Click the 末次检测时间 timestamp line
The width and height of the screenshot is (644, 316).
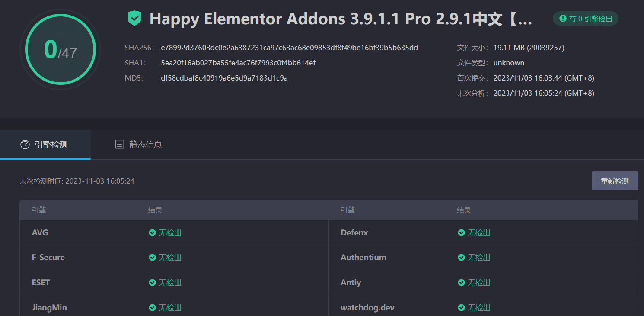click(x=77, y=181)
